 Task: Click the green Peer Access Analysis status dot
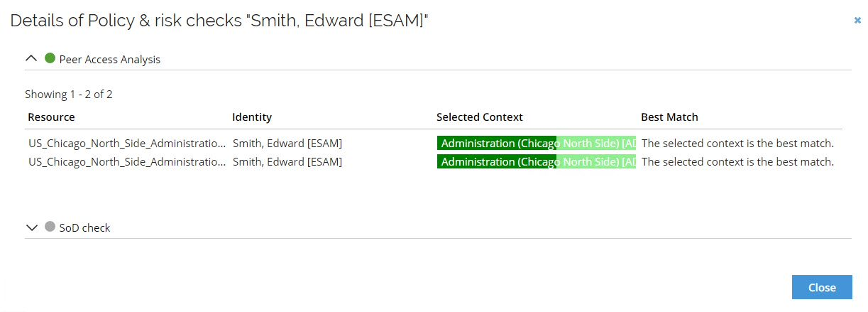coord(50,58)
